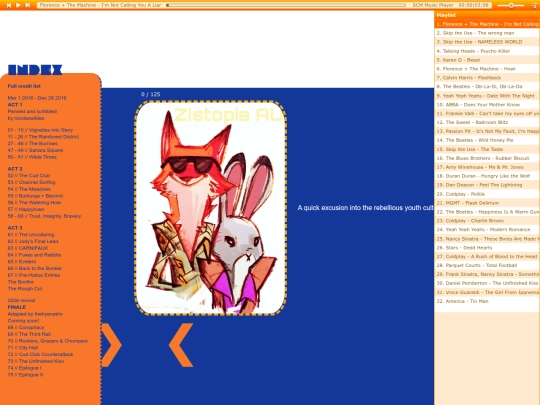
Task: Play Dan Deacon - Feel The Lightning
Action: [487, 185]
